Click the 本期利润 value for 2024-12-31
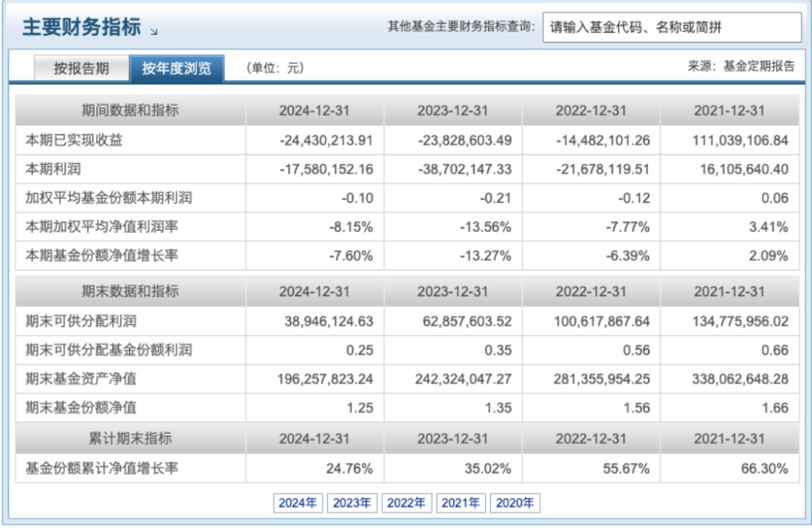Image resolution: width=812 pixels, height=529 pixels. click(326, 169)
